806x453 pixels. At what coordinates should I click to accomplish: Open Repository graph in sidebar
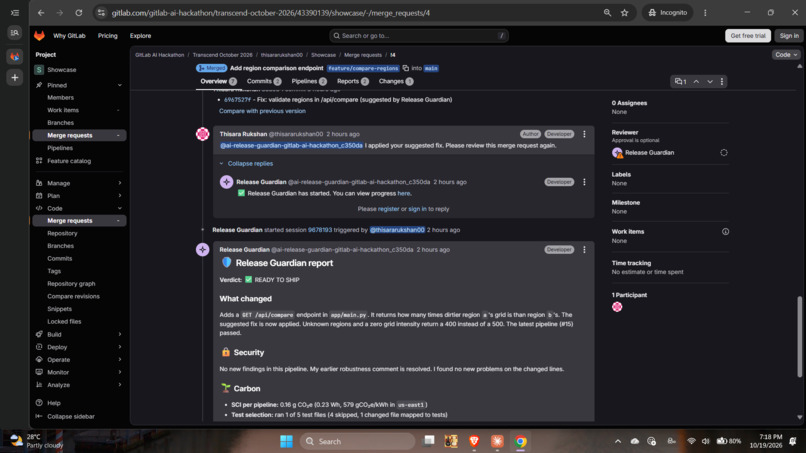(71, 284)
